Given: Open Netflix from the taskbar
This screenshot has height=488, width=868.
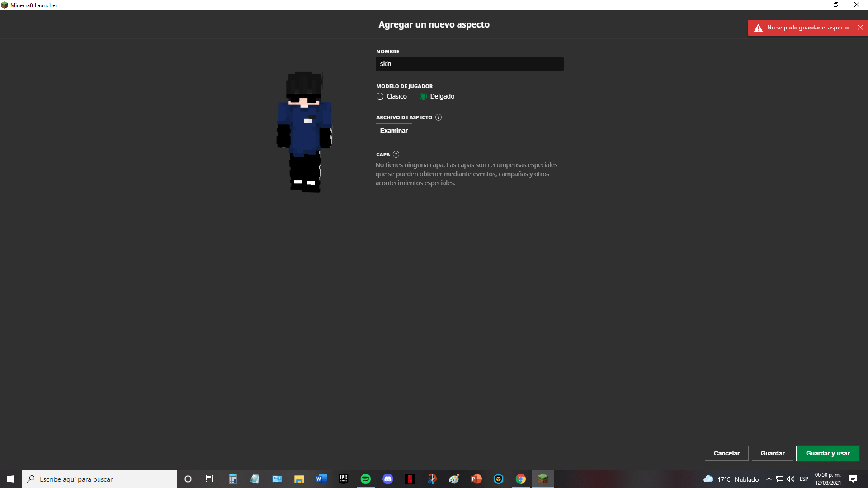Looking at the screenshot, I should click(x=410, y=479).
